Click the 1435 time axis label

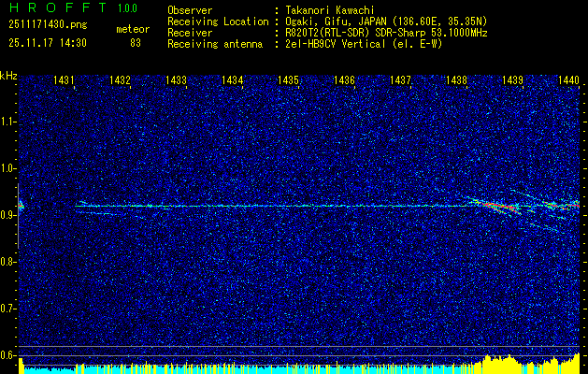[288, 80]
